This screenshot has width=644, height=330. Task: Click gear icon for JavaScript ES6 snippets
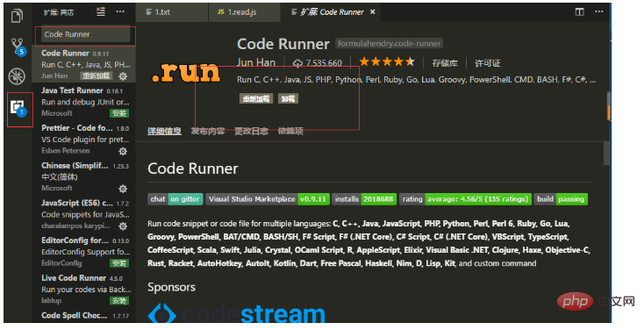pyautogui.click(x=123, y=226)
